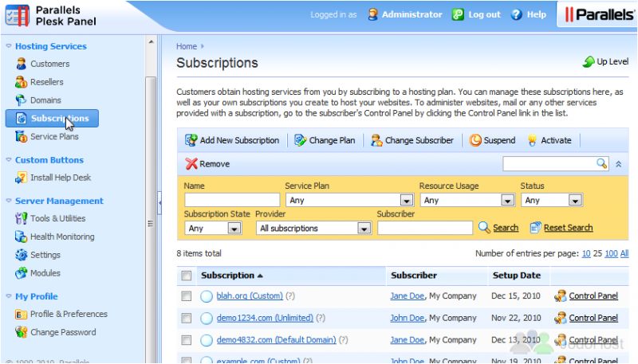Image resolution: width=638 pixels, height=364 pixels.
Task: Click the magnifier icon in quick search
Action: tap(602, 164)
